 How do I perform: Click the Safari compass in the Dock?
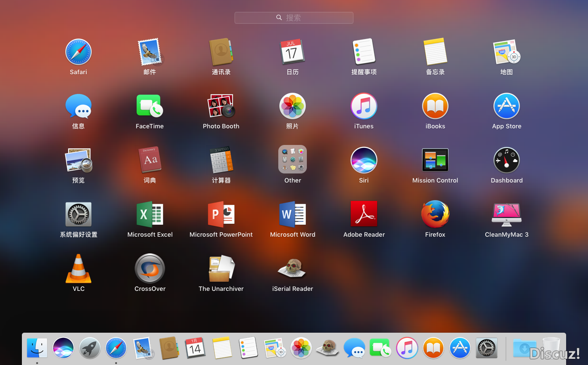tap(116, 348)
